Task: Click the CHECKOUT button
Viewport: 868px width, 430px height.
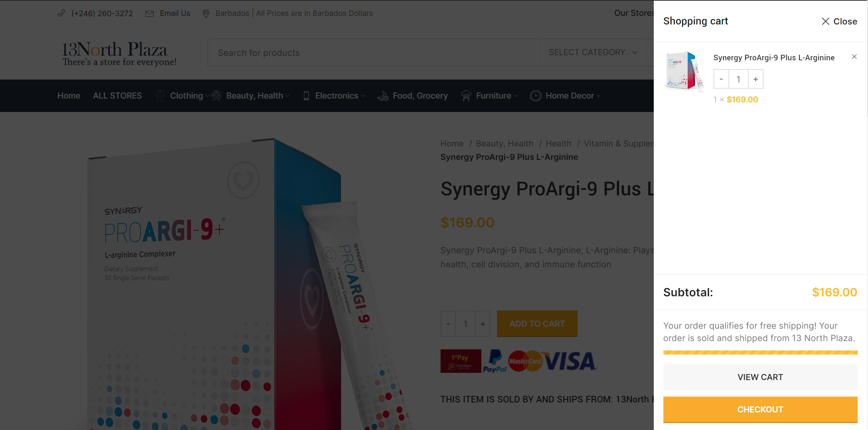Action: click(x=760, y=409)
